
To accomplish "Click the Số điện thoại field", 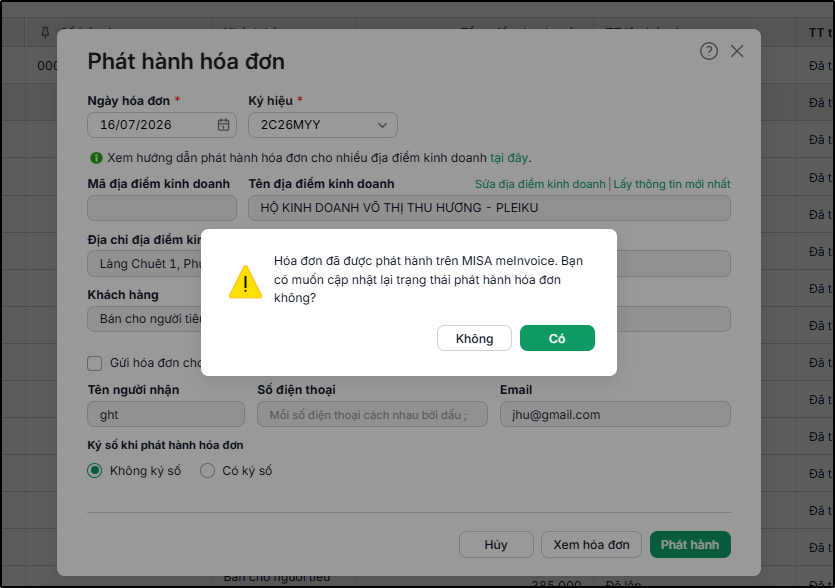I will click(372, 414).
